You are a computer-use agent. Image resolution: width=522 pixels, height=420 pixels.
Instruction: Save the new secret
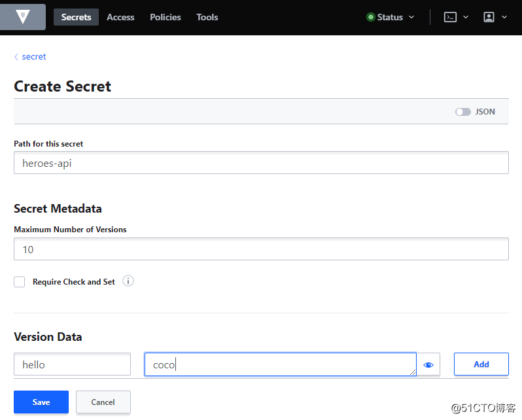(x=41, y=402)
